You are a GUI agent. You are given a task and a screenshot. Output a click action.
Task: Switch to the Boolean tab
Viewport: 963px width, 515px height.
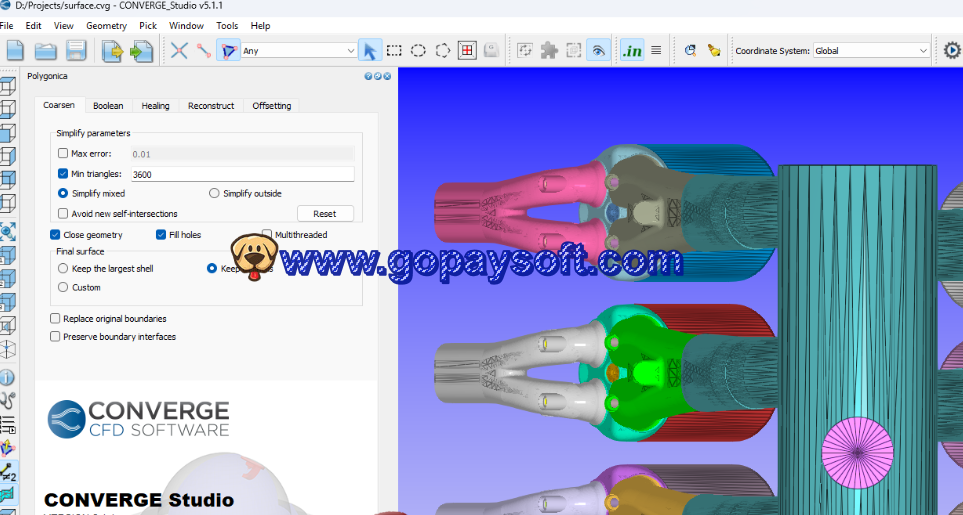(108, 106)
